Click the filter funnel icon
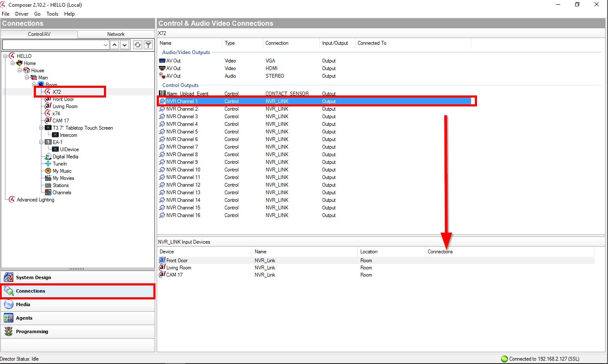Screen dimensions: 608x364 [148, 45]
